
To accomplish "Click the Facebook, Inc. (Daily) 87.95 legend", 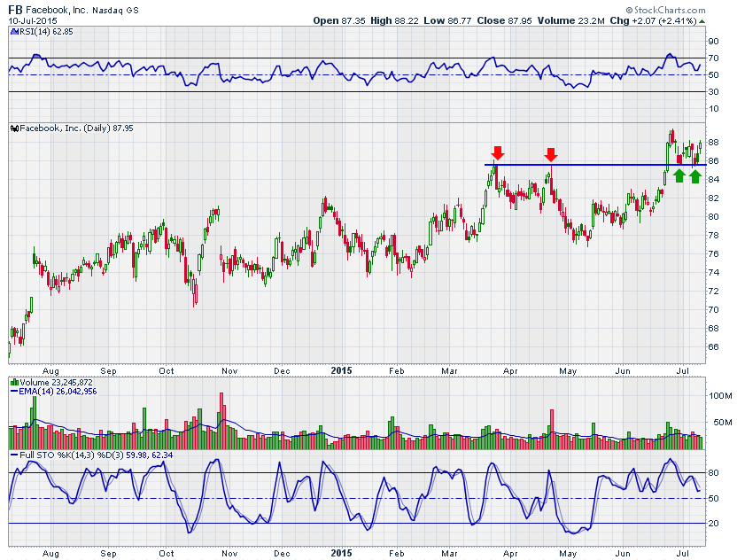I will pos(76,128).
